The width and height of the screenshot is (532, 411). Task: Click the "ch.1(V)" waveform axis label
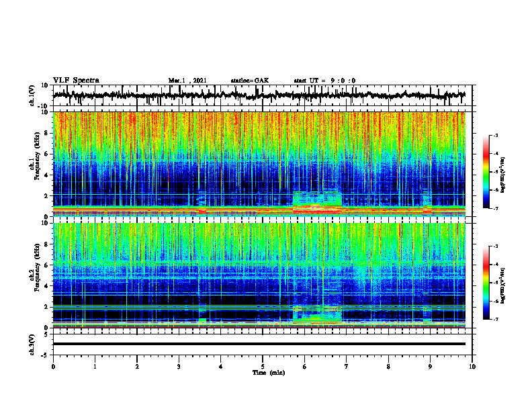[x=32, y=95]
